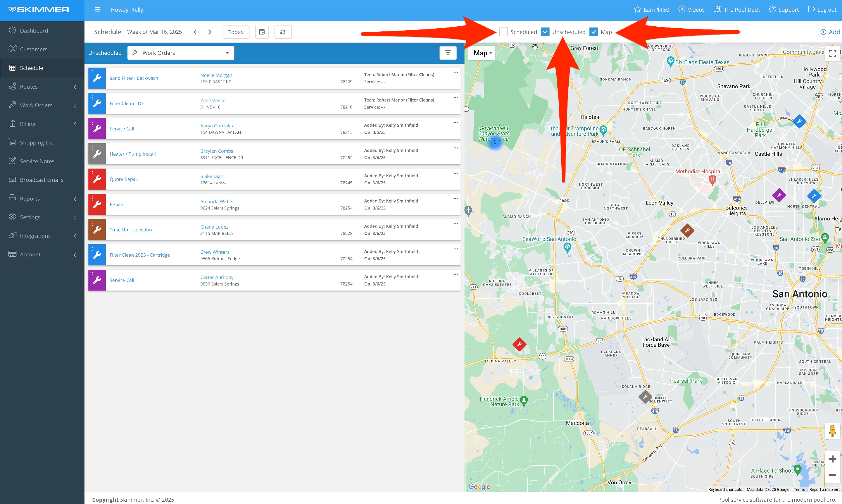842x504 pixels.
Task: Open the Work Orders dropdown selector
Action: coord(180,53)
